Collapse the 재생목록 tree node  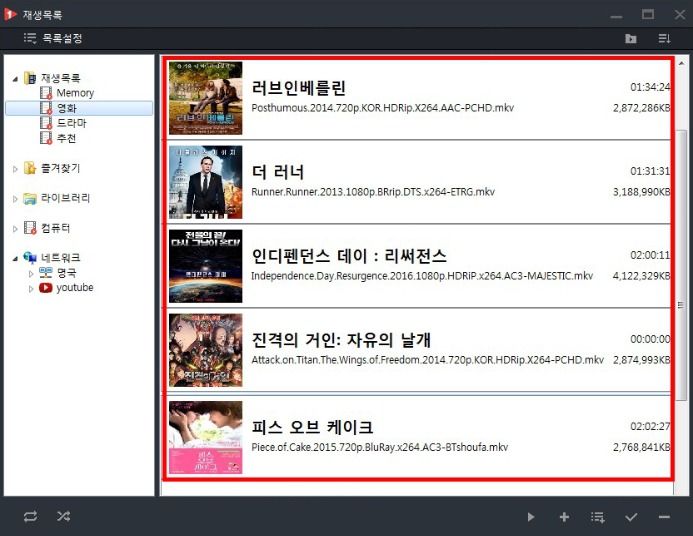[x=15, y=79]
